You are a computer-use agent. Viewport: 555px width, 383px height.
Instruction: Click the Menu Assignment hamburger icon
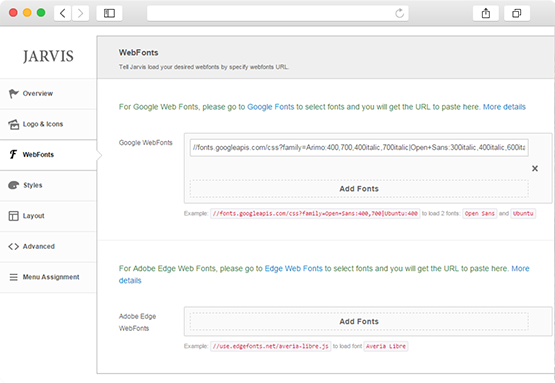tap(13, 277)
